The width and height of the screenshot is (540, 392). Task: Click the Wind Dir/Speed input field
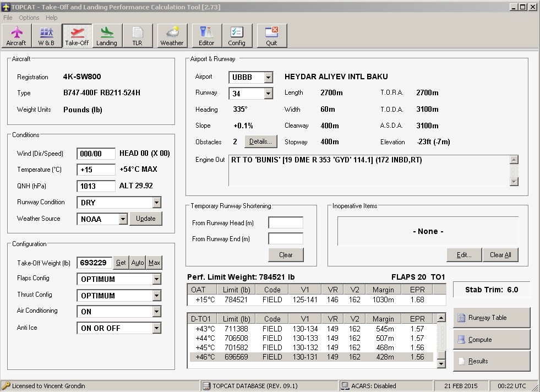click(x=96, y=154)
